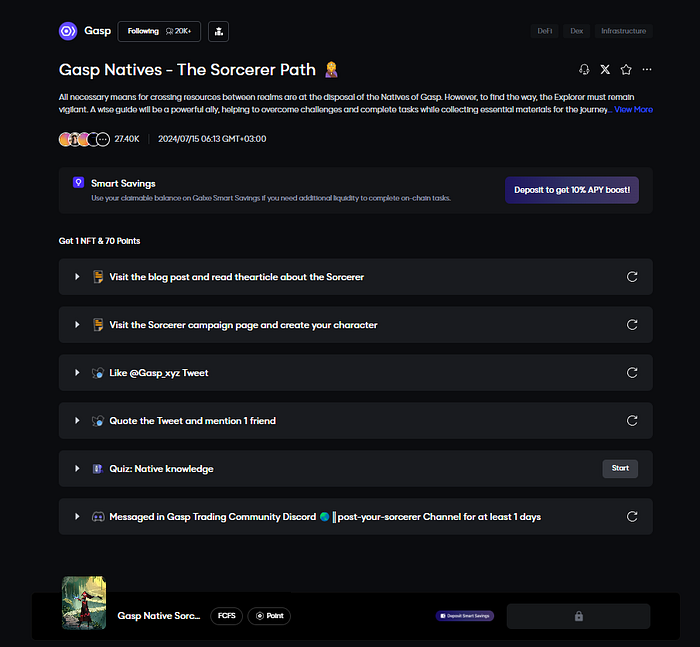Click Get 1 NFT & 70 Points heading

[x=100, y=241]
